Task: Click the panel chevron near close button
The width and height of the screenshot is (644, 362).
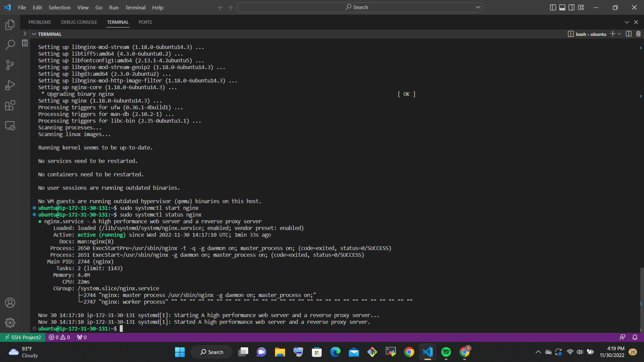Action: point(627,22)
